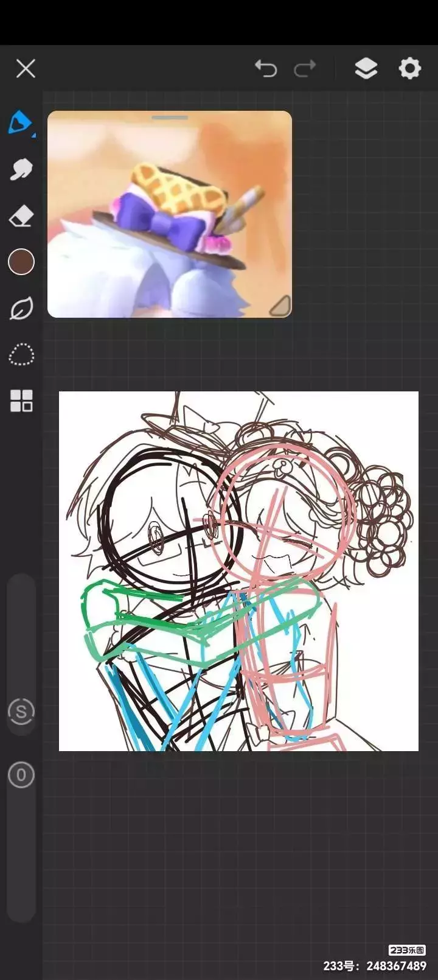Screen dimensions: 438x980
Task: Toggle the circled S stabilizer button
Action: point(21,711)
